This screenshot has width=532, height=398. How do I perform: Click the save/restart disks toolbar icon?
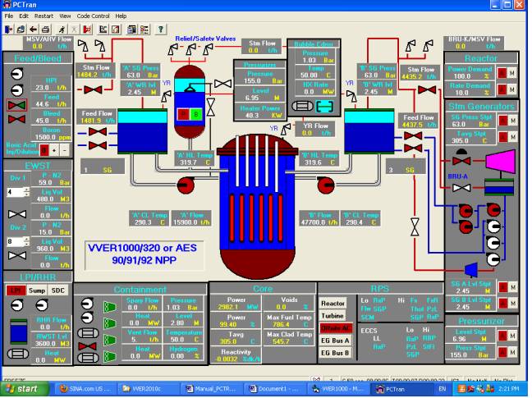click(21, 30)
